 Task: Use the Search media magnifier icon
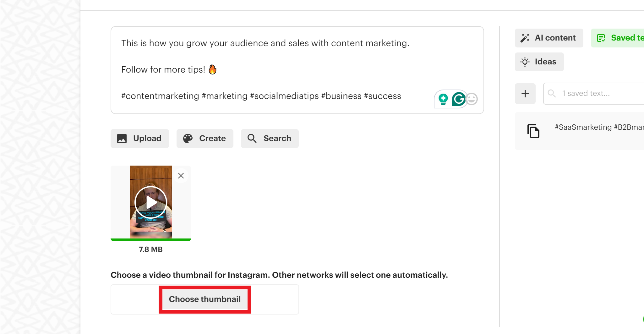pyautogui.click(x=252, y=138)
